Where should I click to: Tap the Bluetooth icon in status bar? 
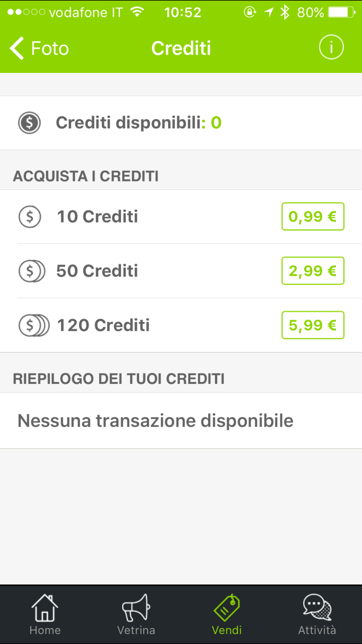(x=285, y=13)
